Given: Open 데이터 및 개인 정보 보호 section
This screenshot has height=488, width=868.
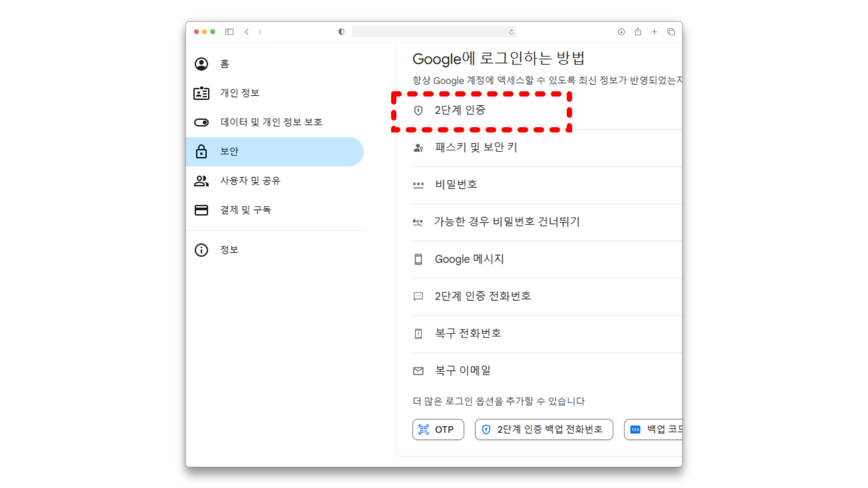Looking at the screenshot, I should click(271, 122).
